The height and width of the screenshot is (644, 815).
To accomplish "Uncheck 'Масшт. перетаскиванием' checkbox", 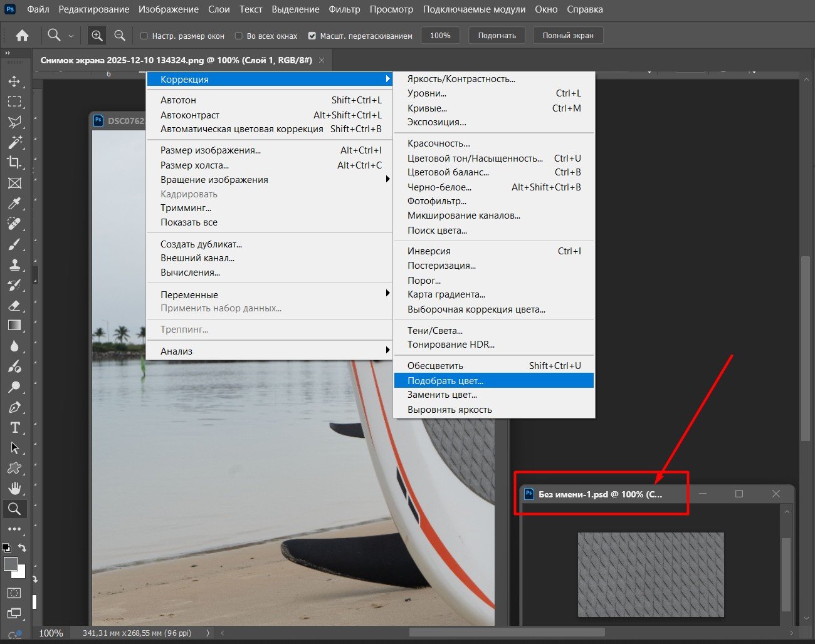I will click(312, 36).
